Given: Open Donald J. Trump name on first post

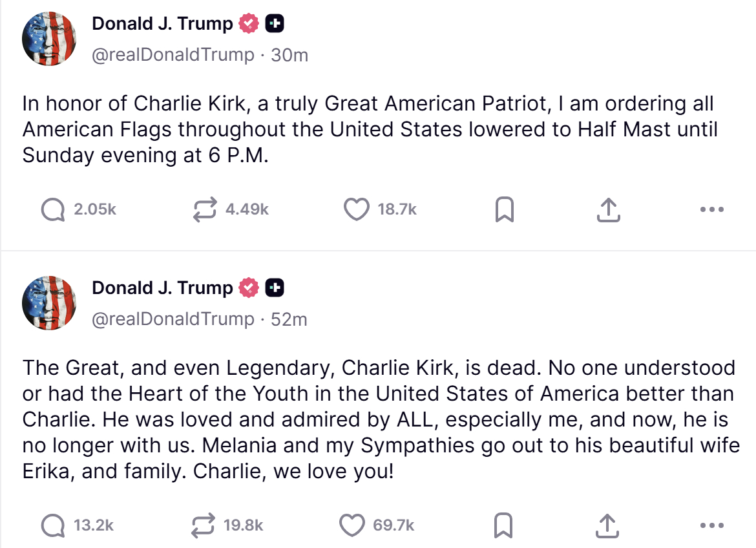Looking at the screenshot, I should (162, 24).
